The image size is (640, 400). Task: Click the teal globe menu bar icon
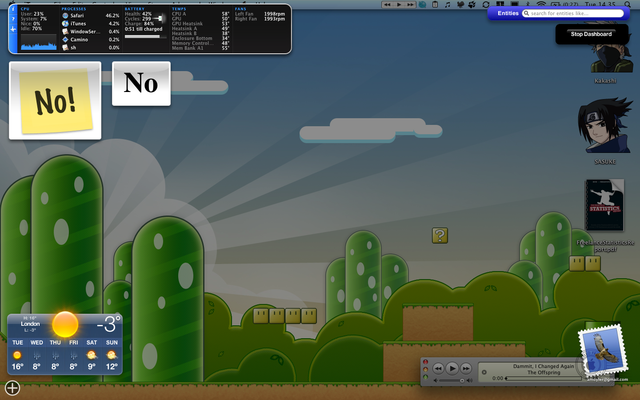coord(422,4)
